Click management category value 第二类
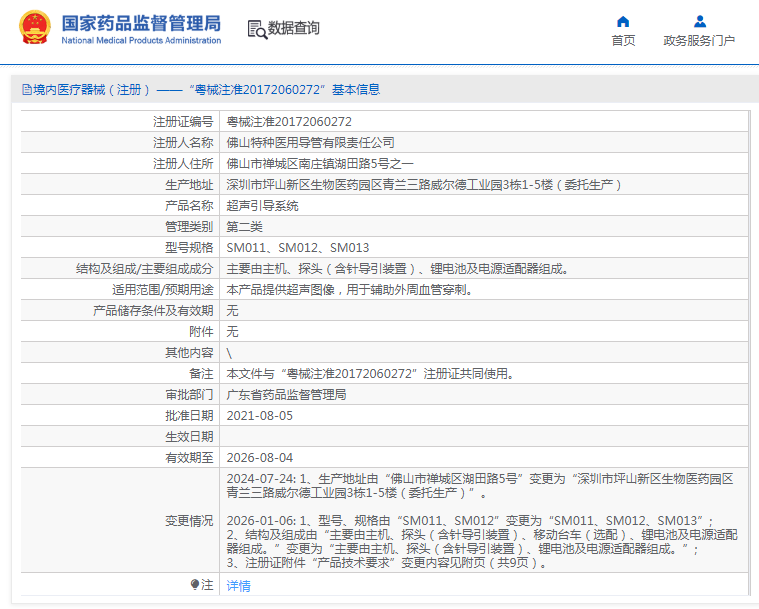759x609 pixels. [244, 226]
